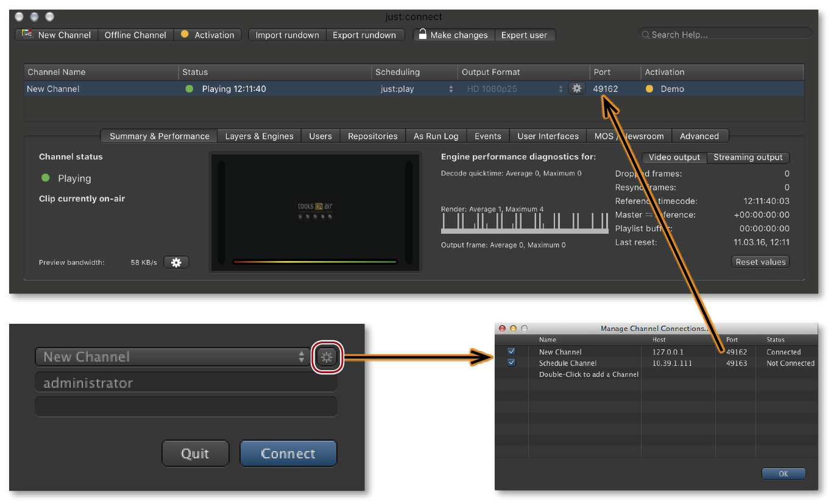Click the Search Help field
The image size is (831, 504).
click(x=725, y=35)
